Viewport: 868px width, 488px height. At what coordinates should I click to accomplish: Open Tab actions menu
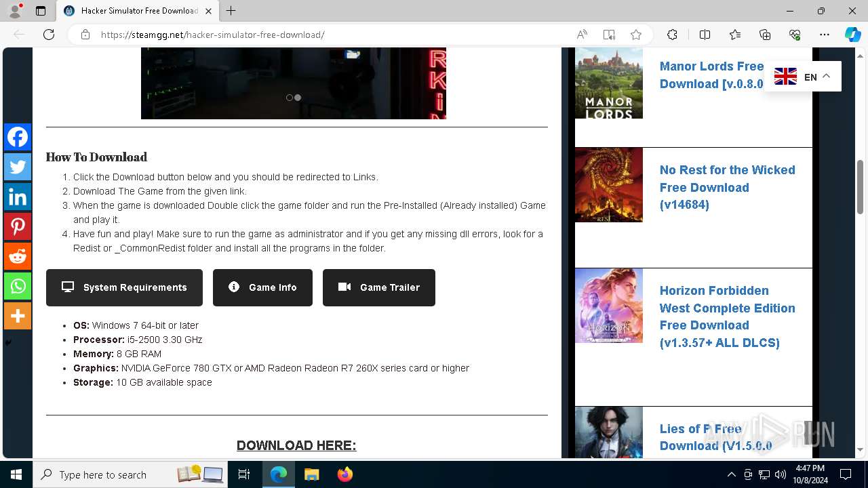click(41, 11)
